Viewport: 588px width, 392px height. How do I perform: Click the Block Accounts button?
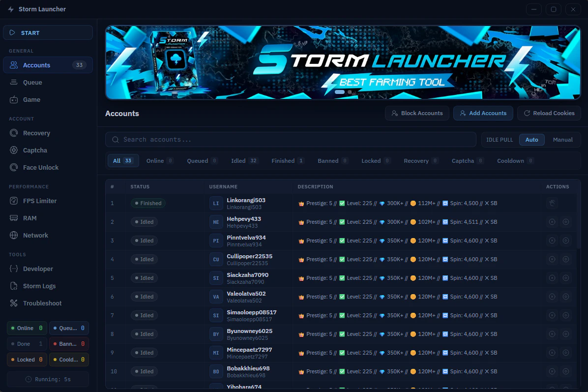[417, 113]
